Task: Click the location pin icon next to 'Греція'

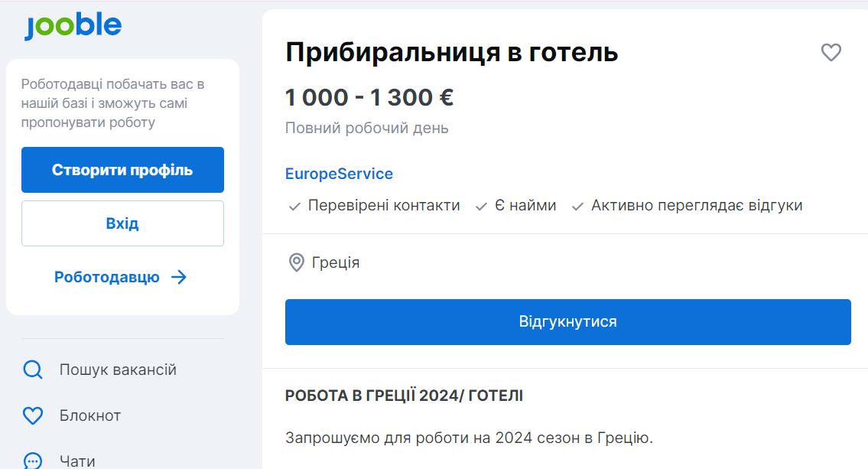Action: [296, 261]
